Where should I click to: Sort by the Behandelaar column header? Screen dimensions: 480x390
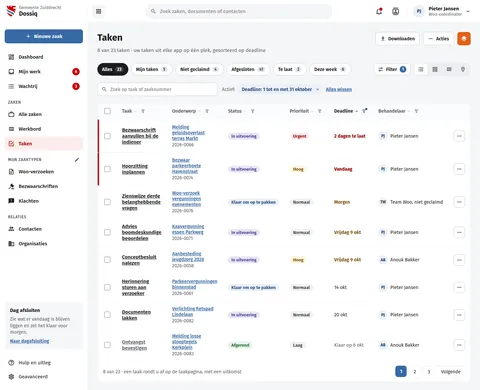coord(394,111)
